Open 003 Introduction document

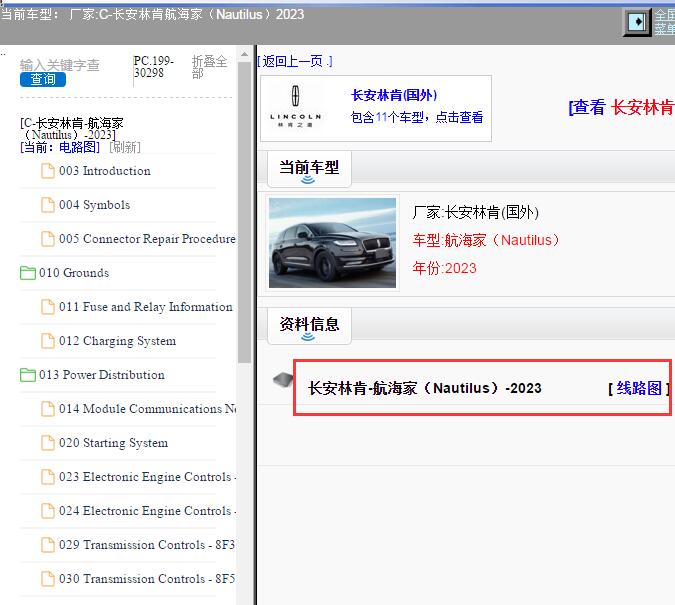point(105,171)
